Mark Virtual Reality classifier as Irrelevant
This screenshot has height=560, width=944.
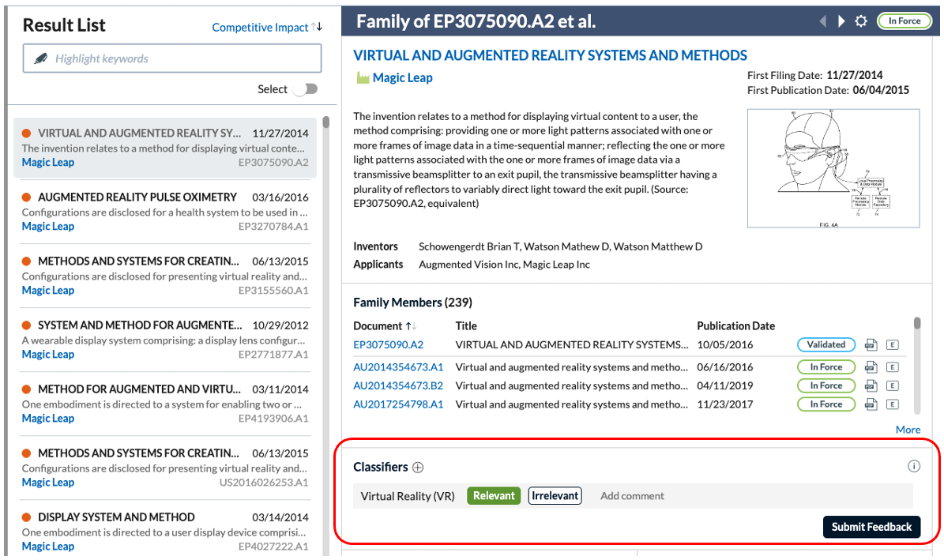click(x=555, y=495)
